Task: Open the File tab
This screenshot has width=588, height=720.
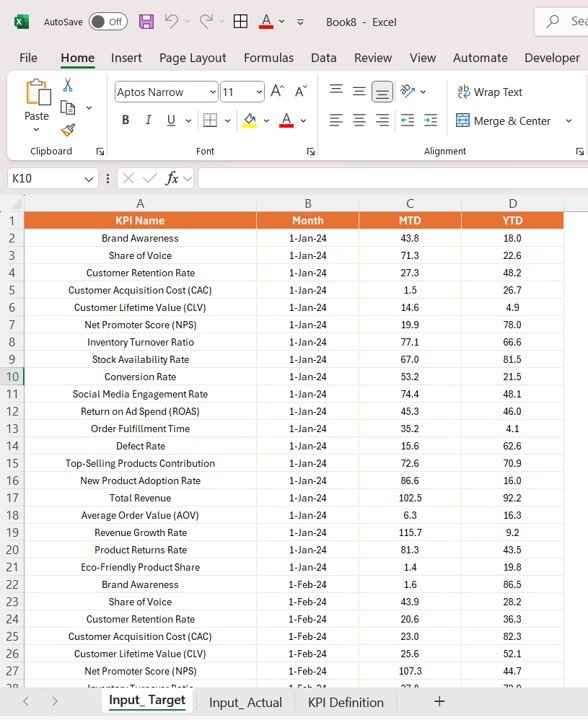Action: pos(28,58)
